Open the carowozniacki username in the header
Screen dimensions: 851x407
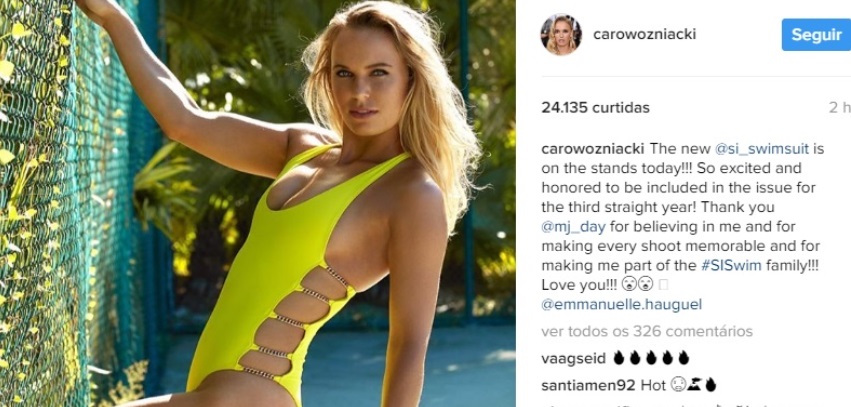pyautogui.click(x=644, y=35)
